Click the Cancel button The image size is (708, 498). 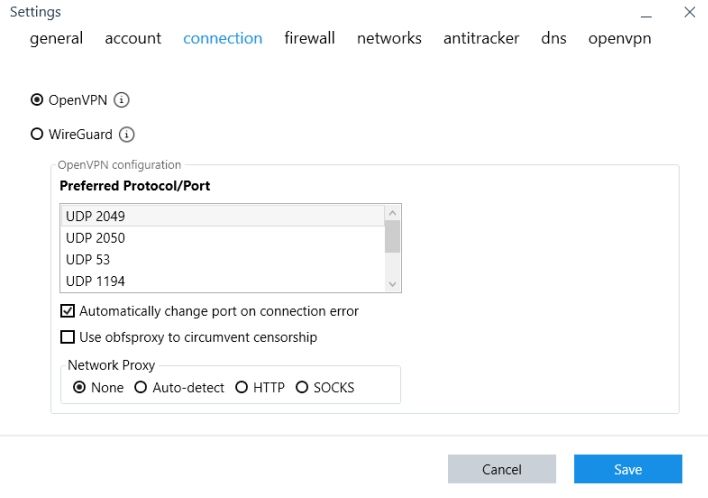(x=501, y=469)
